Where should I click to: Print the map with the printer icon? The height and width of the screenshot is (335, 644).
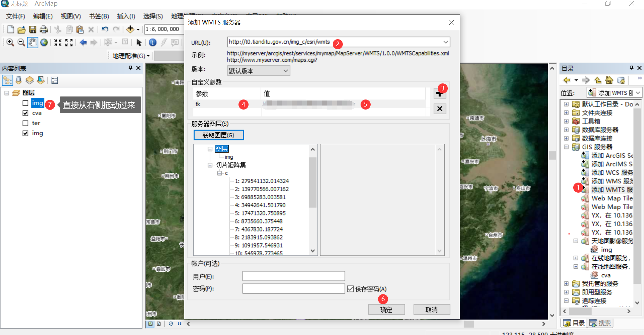tap(44, 29)
